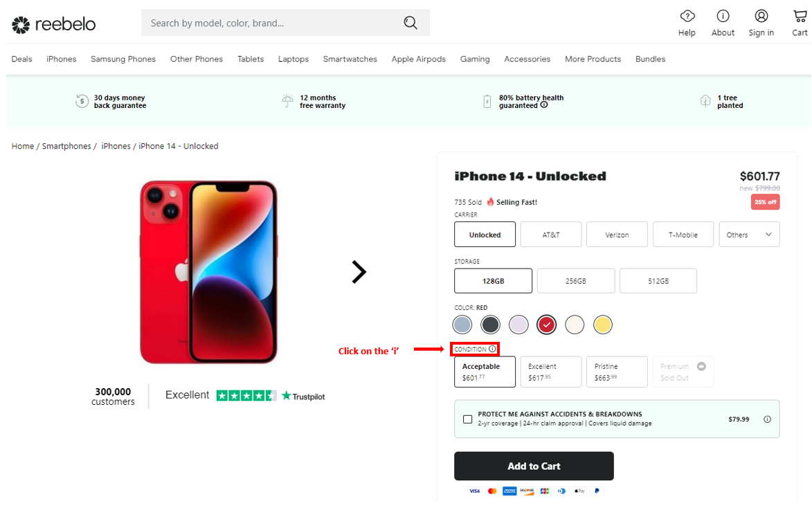Click the 'i' icon next to CONDITION

[493, 349]
